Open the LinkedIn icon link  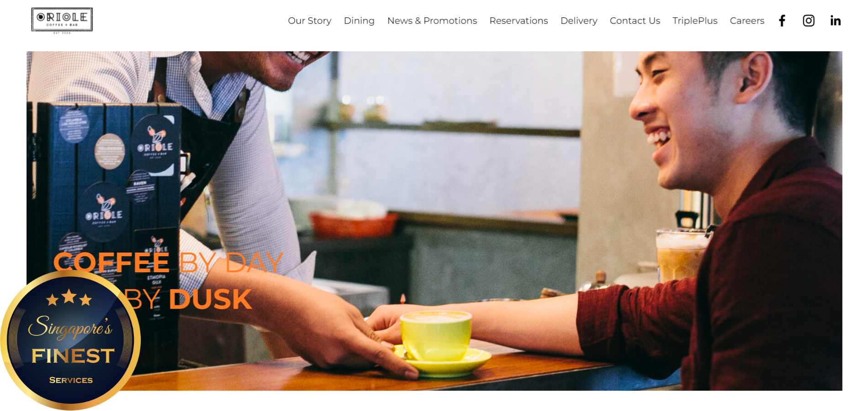click(836, 21)
